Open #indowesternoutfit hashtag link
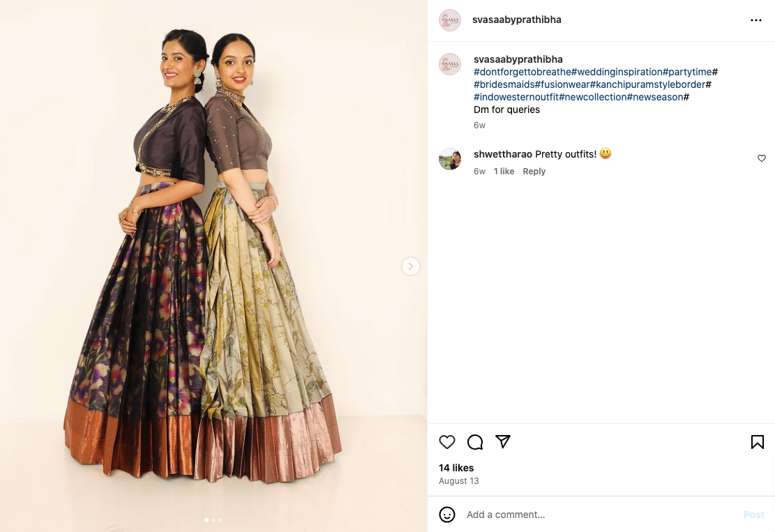 (516, 98)
